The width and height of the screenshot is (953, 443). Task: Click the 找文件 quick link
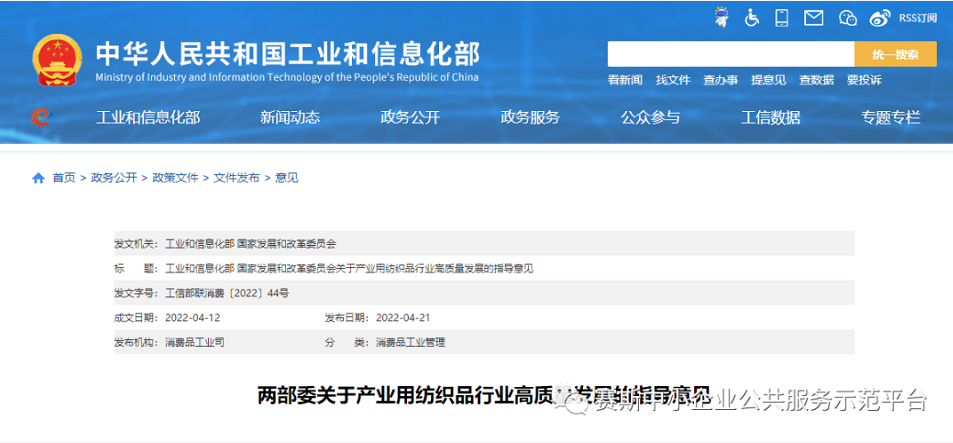pos(673,80)
